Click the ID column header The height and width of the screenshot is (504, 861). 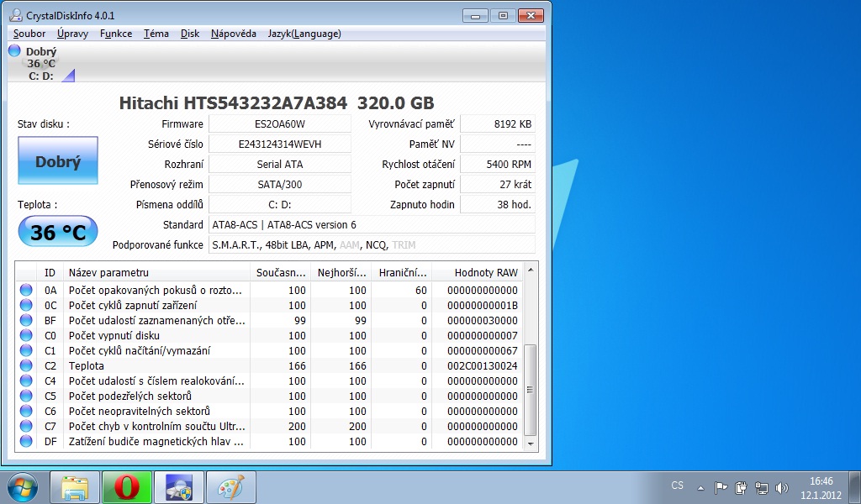(x=50, y=272)
